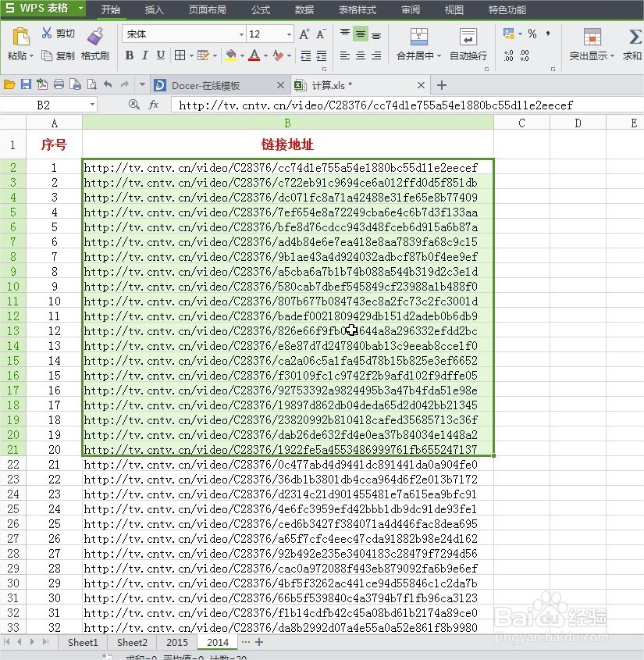
Task: Toggle bottom vertical alignment
Action: (376, 35)
